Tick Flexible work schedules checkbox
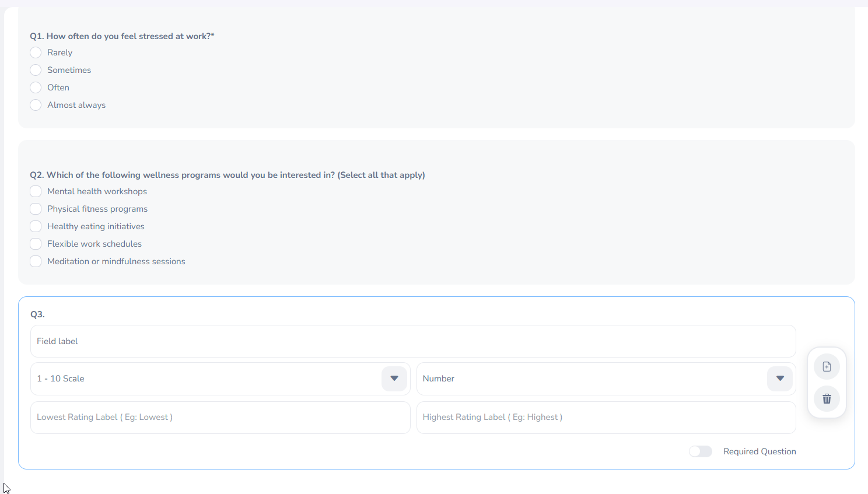The width and height of the screenshot is (868, 494). 36,244
